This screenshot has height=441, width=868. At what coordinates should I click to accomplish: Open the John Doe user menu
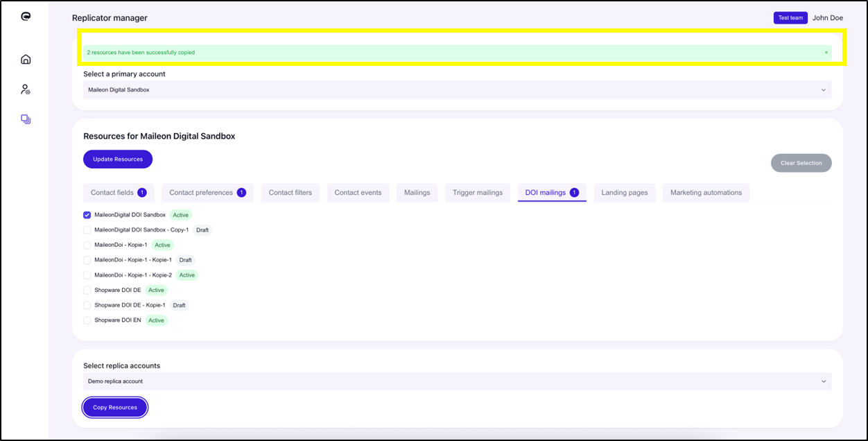tap(827, 18)
